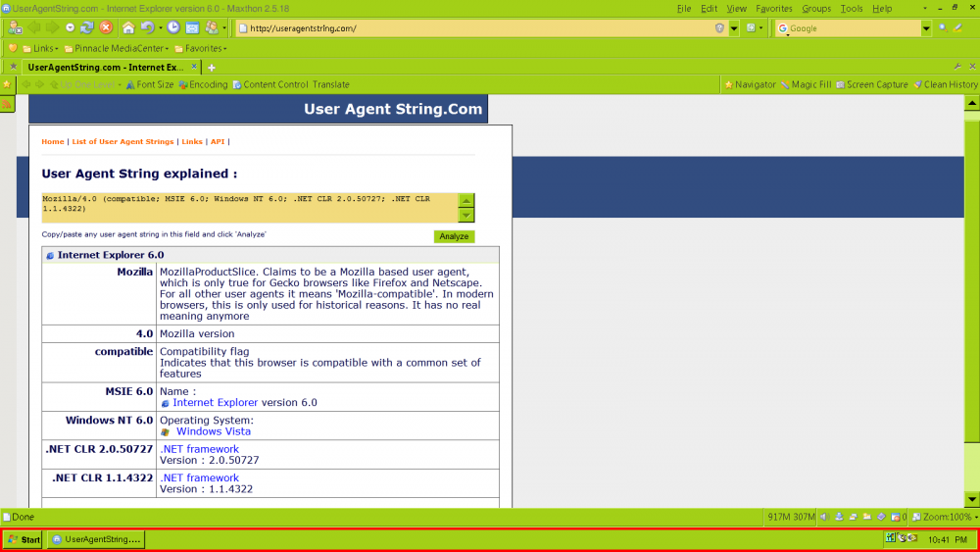Screen dimensions: 980x552
Task: Start a Screen Capture
Action: tap(872, 84)
